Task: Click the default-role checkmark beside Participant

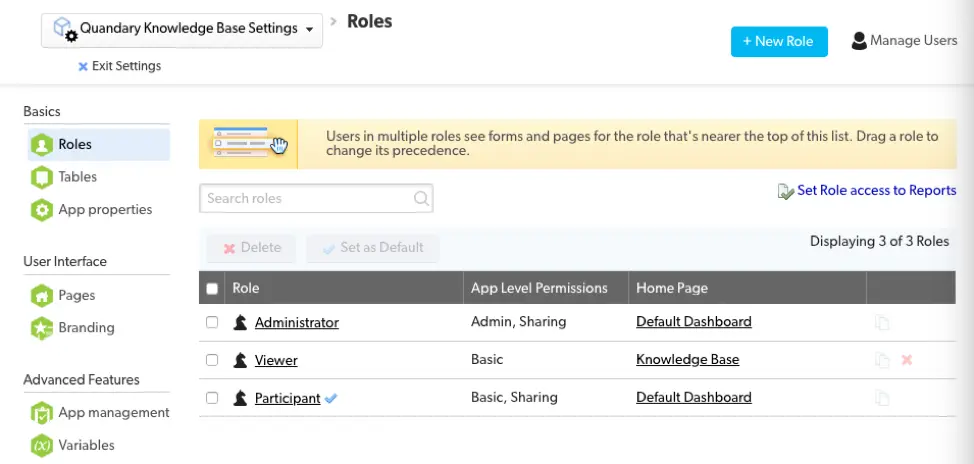Action: (331, 398)
